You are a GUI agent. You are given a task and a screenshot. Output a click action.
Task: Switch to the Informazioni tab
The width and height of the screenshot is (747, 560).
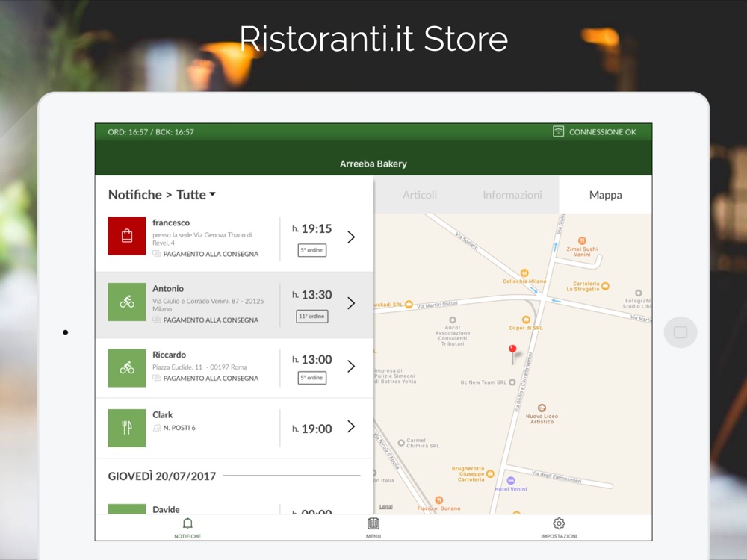click(512, 195)
